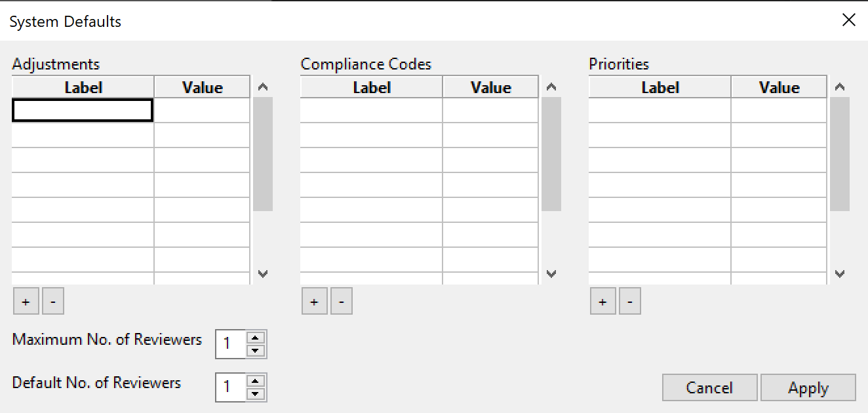Click Priorities scrollbar down arrow
The image size is (868, 413).
pyautogui.click(x=840, y=274)
